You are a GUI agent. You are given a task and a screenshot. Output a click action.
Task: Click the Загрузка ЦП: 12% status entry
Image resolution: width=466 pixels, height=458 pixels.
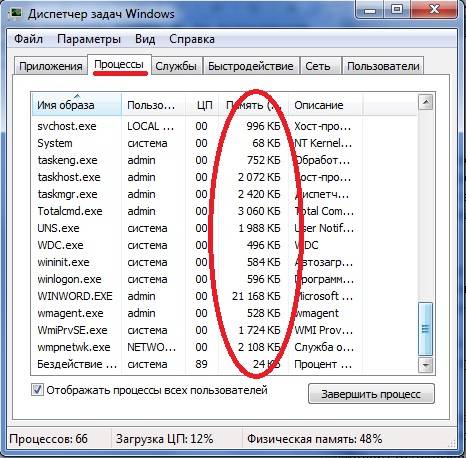pos(165,439)
